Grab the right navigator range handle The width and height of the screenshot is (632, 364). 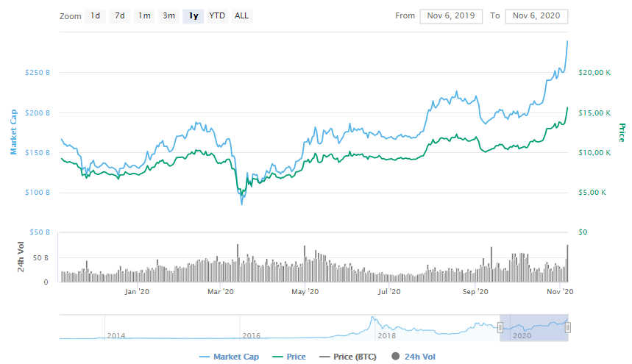tap(567, 327)
